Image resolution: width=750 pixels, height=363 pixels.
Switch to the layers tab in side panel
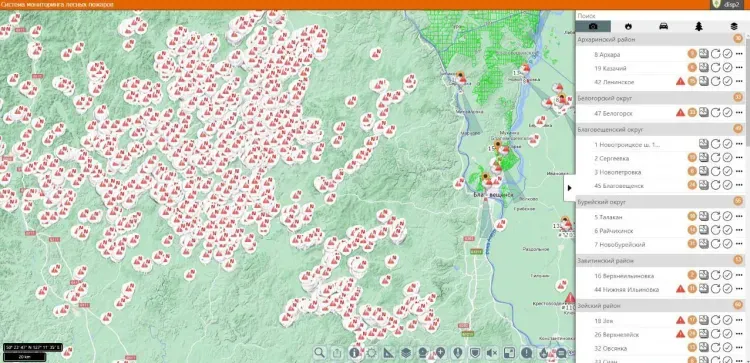(734, 26)
